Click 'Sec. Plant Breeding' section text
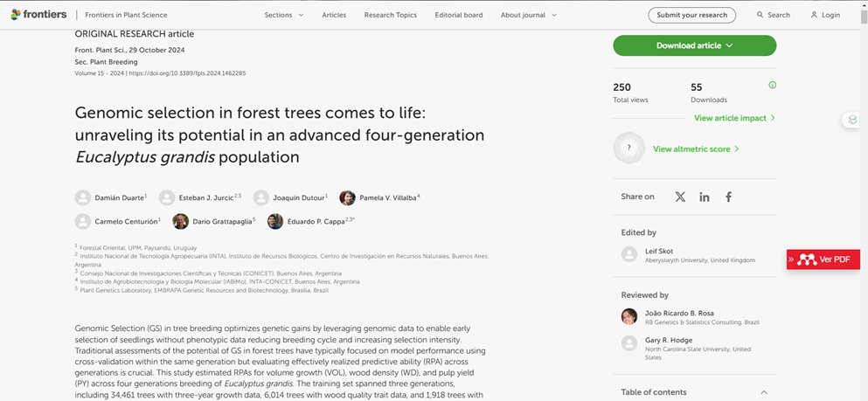The image size is (868, 401). pos(107,62)
